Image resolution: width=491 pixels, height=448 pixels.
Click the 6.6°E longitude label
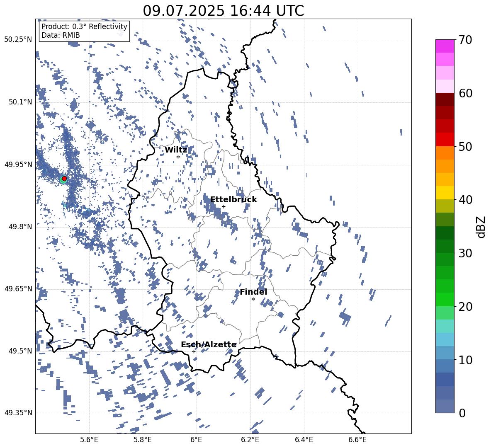357,440
